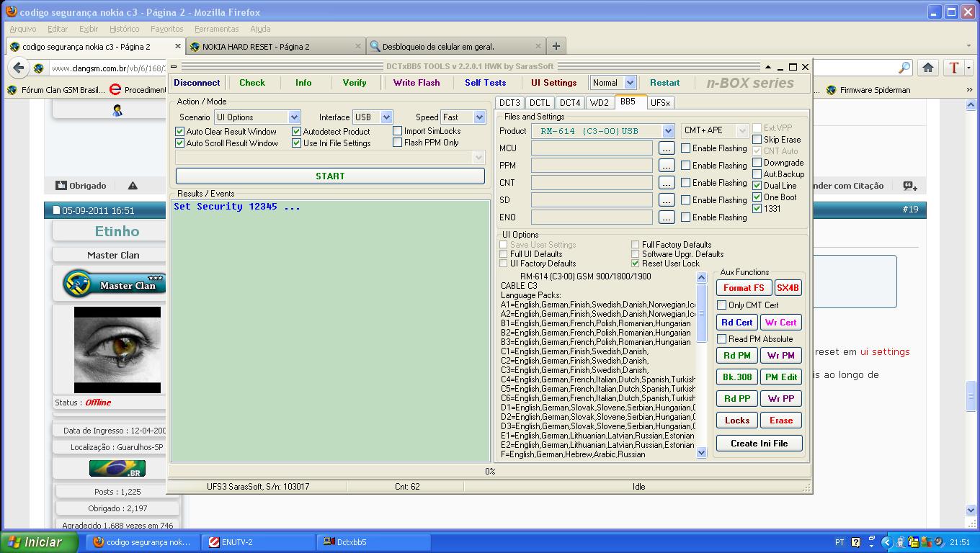980x553 pixels.
Task: Enable the Import SimLocks checkbox
Action: click(398, 131)
